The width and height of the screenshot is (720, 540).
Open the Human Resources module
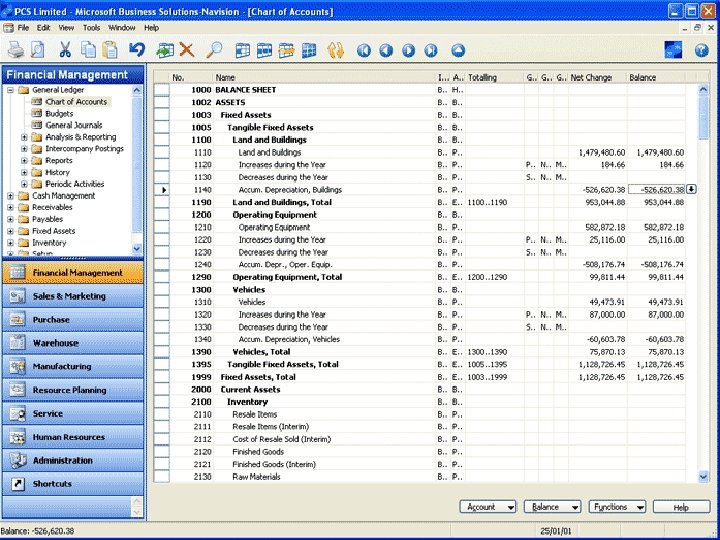coord(73,437)
